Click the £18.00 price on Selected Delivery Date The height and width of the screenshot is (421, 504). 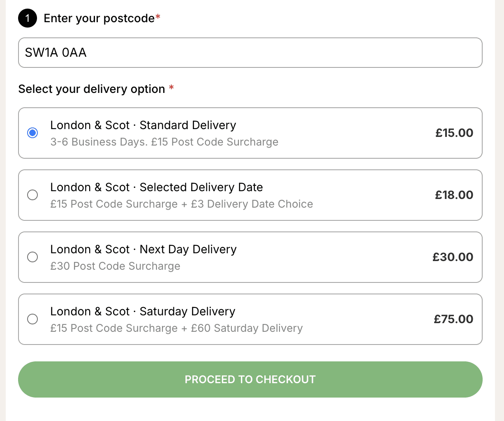454,195
